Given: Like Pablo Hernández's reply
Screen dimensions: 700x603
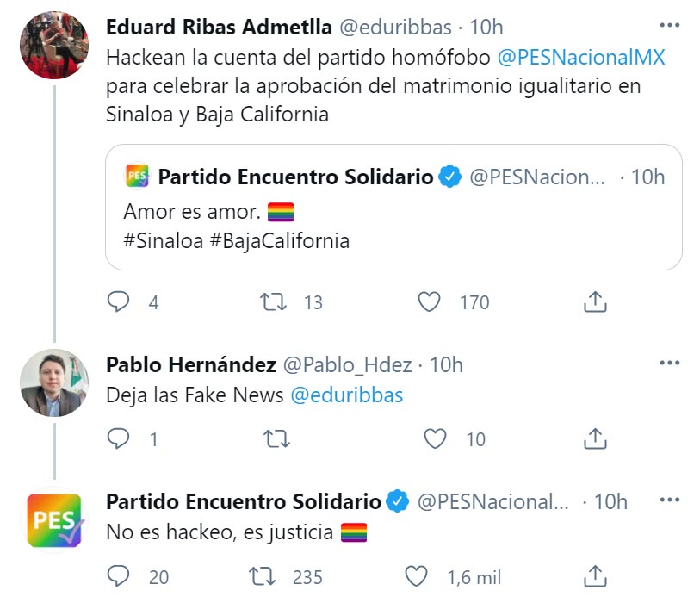Looking at the screenshot, I should (x=436, y=439).
